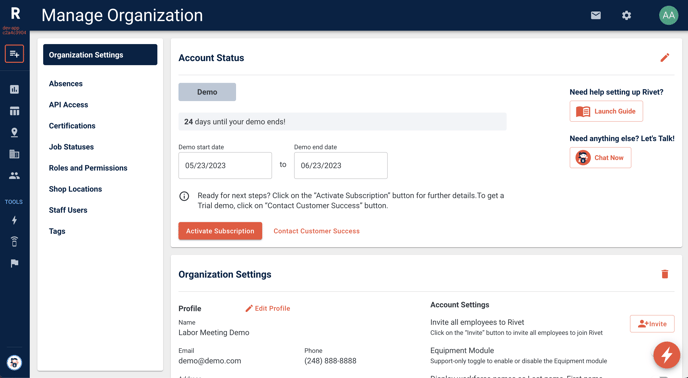Click the Demo start date field
This screenshot has width=688, height=378.
tap(225, 166)
